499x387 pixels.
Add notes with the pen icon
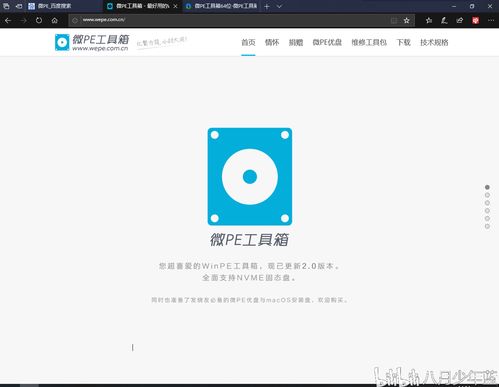[x=444, y=21]
